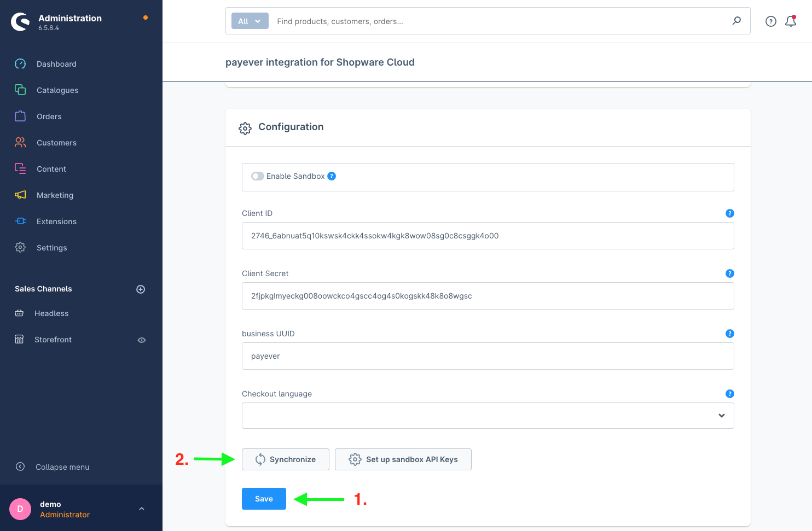Click the Extensions plug icon
812x531 pixels.
(20, 221)
